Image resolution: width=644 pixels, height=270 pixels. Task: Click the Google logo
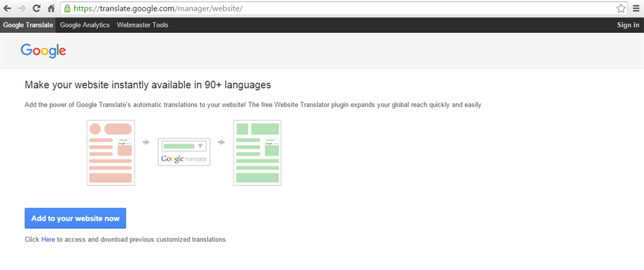(x=43, y=50)
